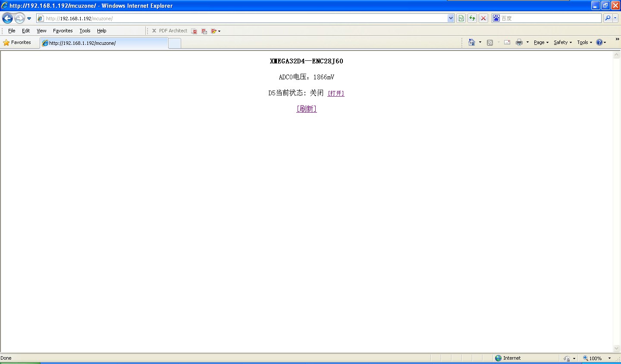Click the Internet Explorer title bar icon

(4, 5)
